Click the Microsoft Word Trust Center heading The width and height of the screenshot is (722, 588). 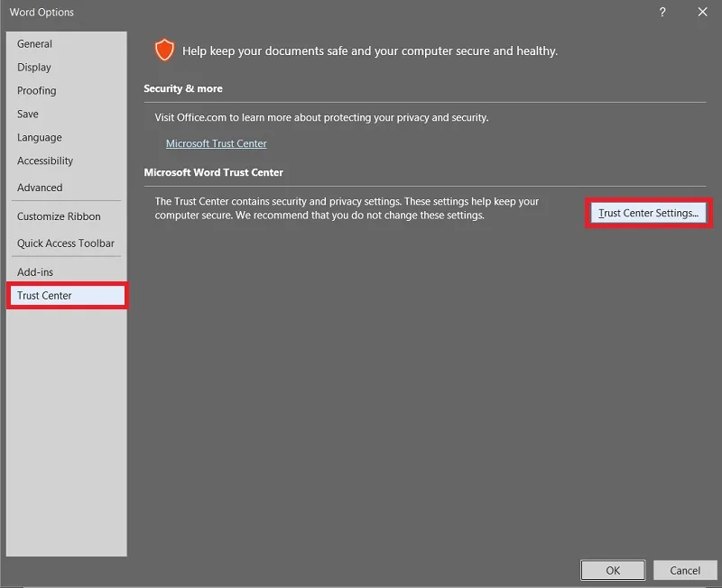click(x=213, y=172)
